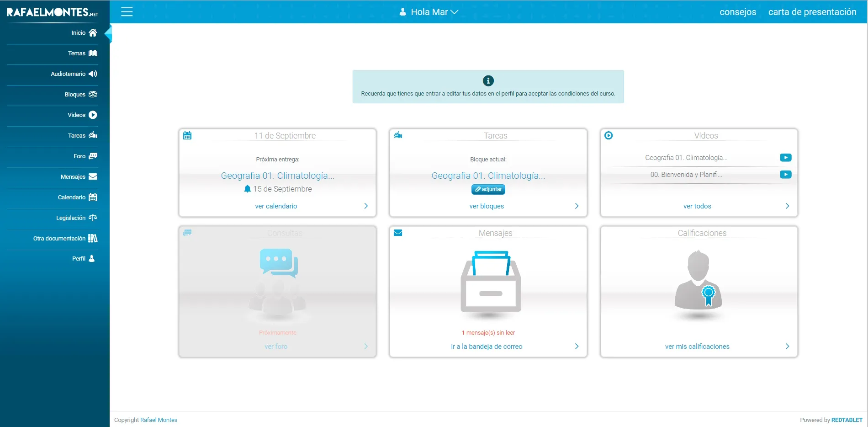The height and width of the screenshot is (427, 868).
Task: Toggle the hamburger sidebar menu
Action: coord(127,12)
